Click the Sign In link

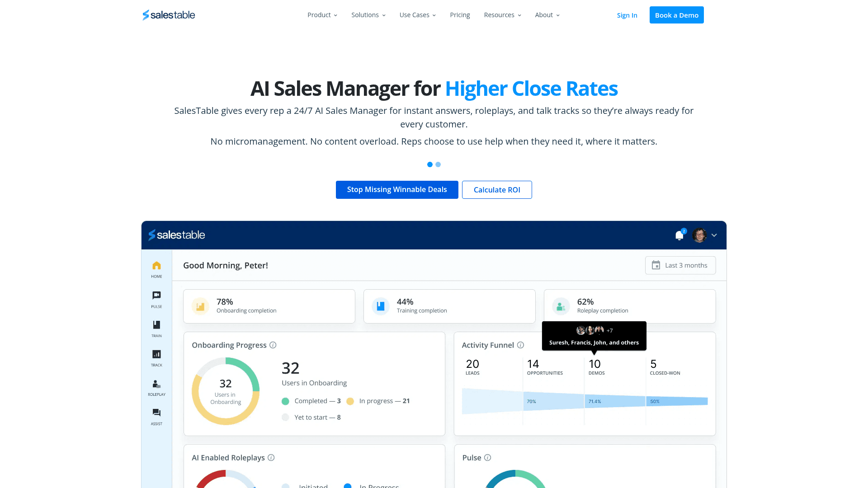point(627,15)
